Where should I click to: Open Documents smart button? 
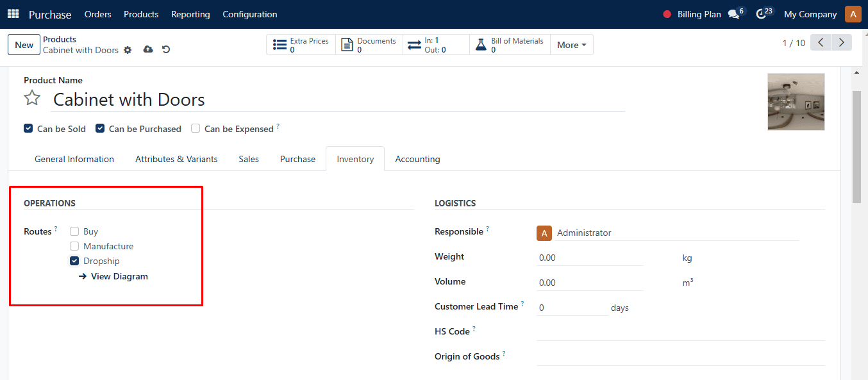click(x=369, y=45)
